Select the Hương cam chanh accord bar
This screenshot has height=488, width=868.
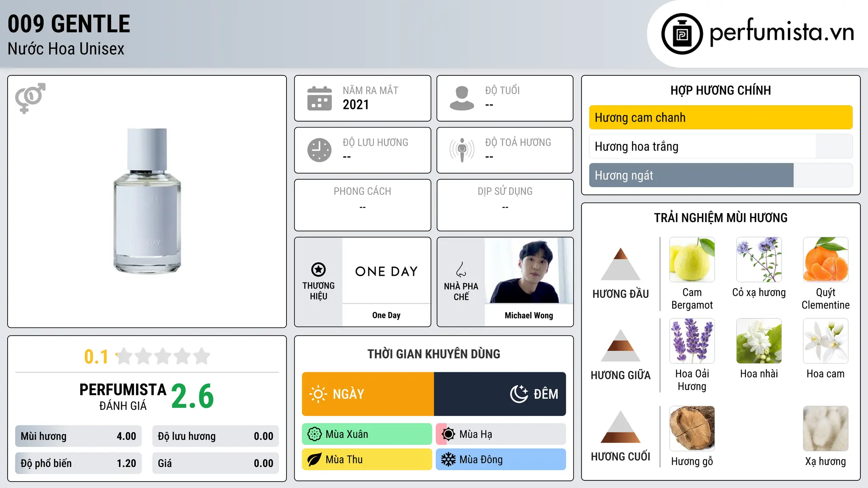[721, 117]
